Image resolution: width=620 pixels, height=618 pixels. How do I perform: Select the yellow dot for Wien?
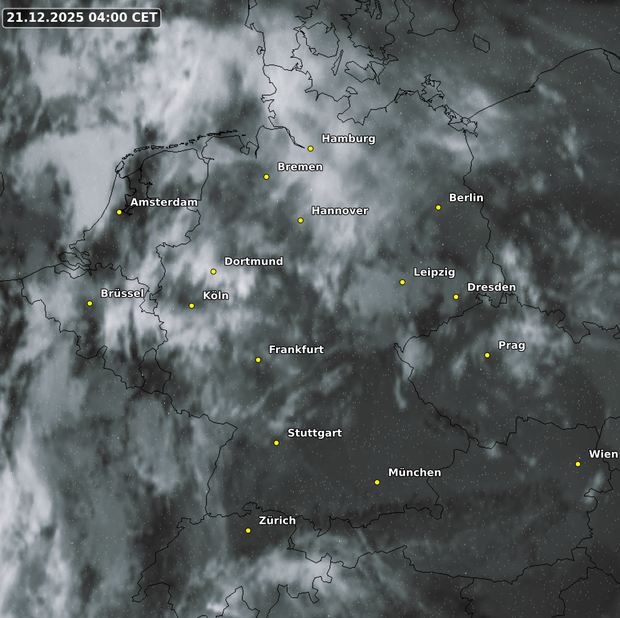point(578,464)
